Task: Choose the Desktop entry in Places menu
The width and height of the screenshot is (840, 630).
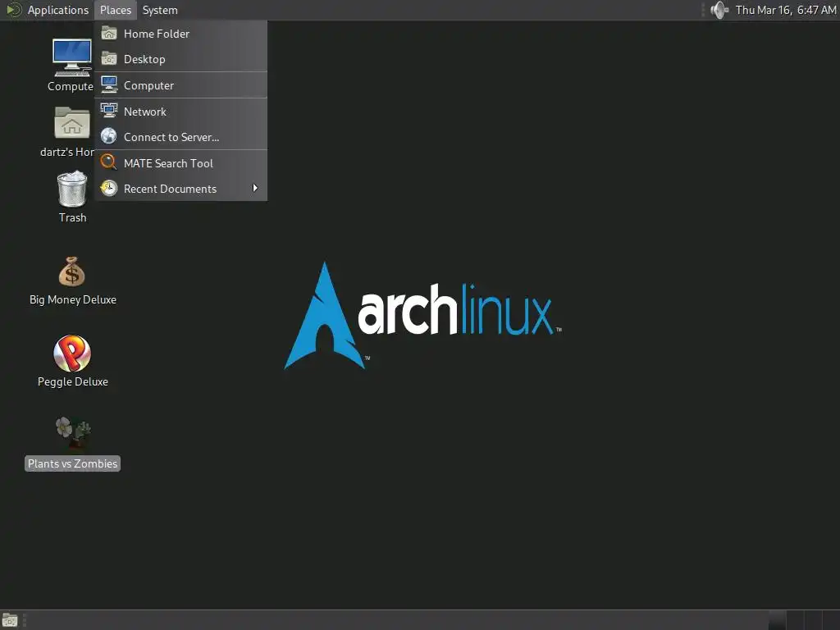Action: [x=181, y=59]
